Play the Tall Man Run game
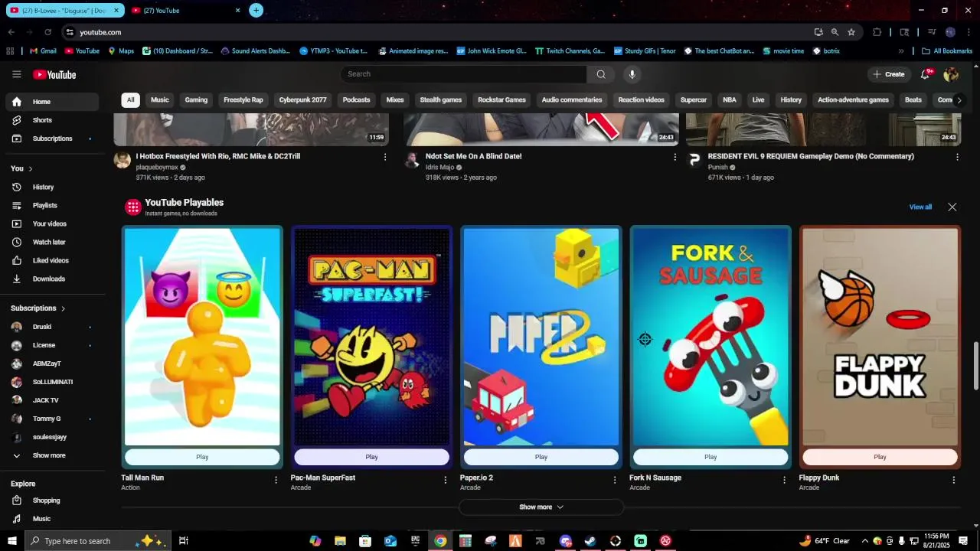Screen dimensions: 980x551 202,458
